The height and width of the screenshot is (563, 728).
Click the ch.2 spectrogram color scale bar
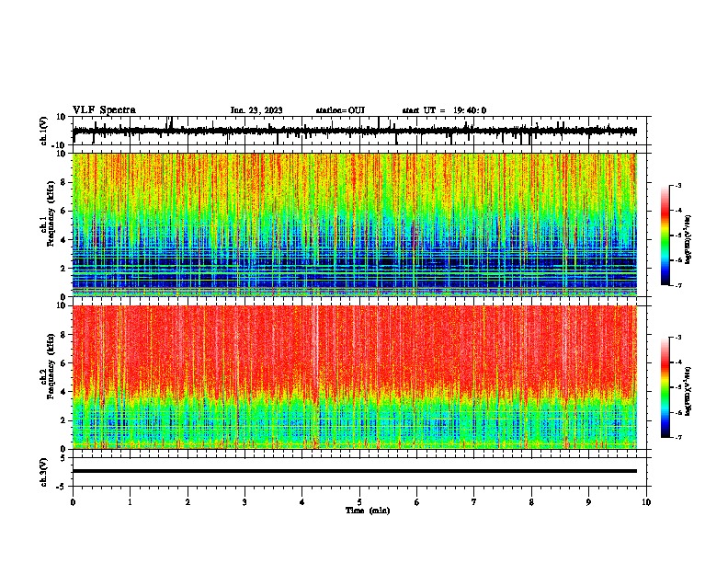pyautogui.click(x=665, y=387)
